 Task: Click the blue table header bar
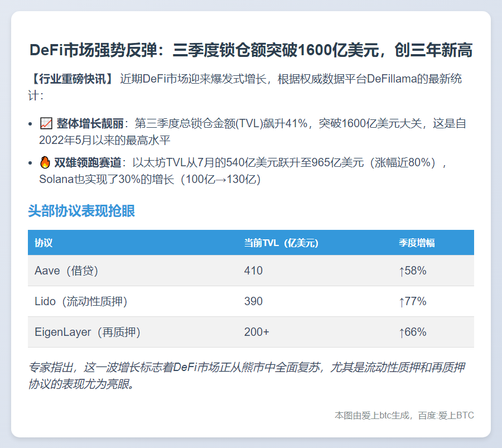coord(251,243)
